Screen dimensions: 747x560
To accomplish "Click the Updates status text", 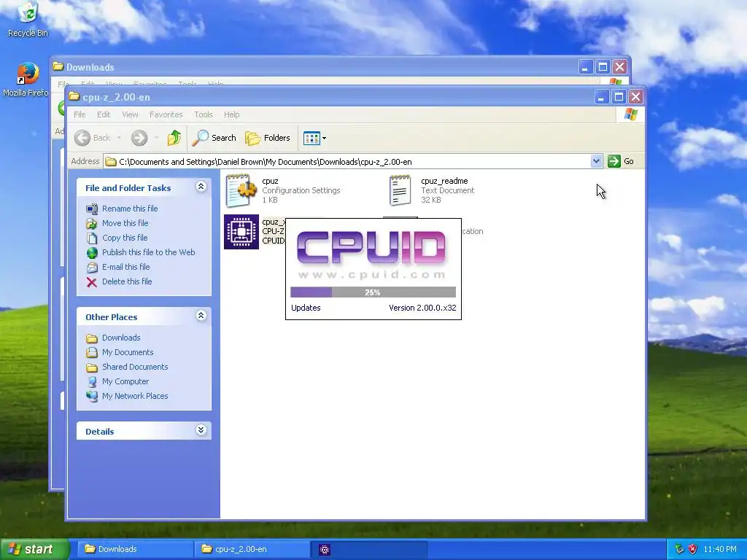I will [306, 308].
